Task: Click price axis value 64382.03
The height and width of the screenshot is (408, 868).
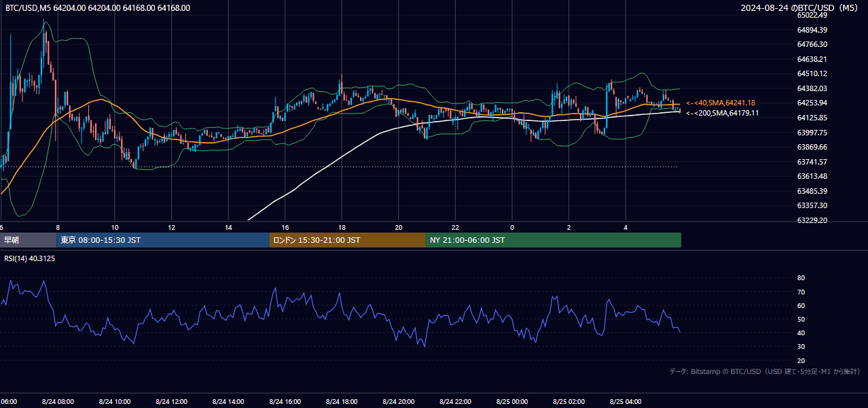Action: click(812, 88)
